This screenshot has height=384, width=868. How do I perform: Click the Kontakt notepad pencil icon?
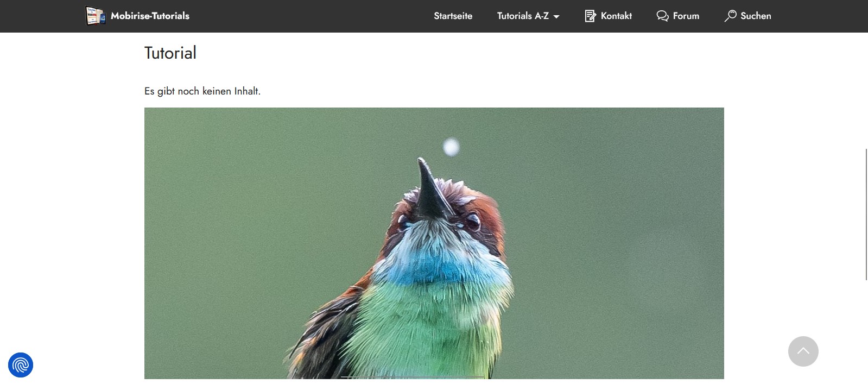click(590, 16)
